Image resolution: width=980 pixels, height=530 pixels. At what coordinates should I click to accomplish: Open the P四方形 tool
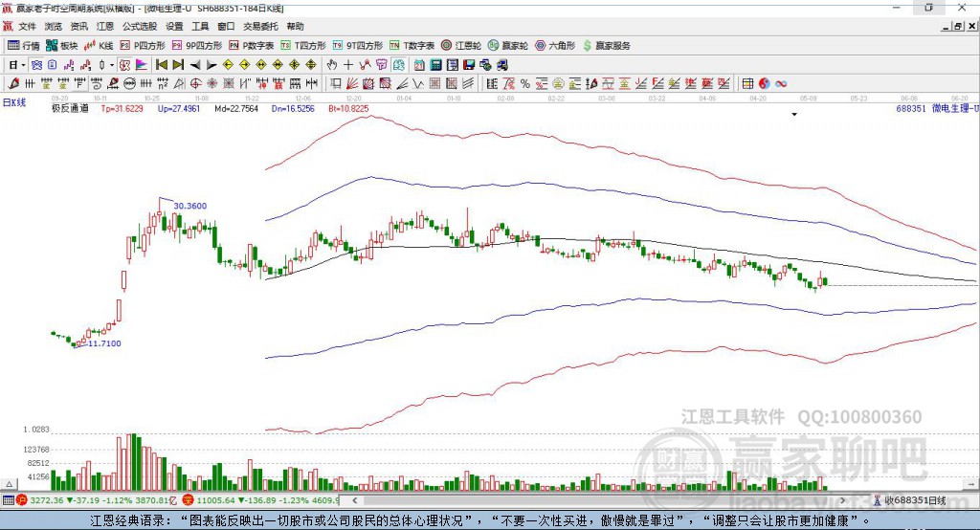click(143, 46)
